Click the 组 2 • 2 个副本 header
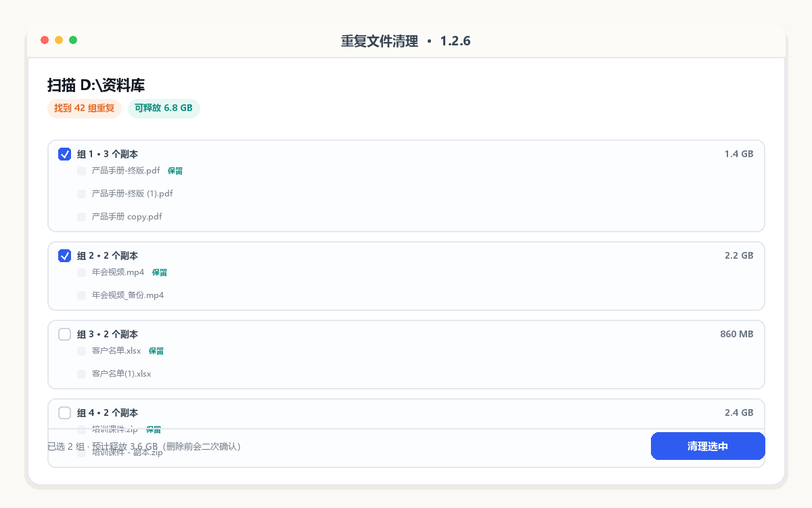 pos(108,255)
